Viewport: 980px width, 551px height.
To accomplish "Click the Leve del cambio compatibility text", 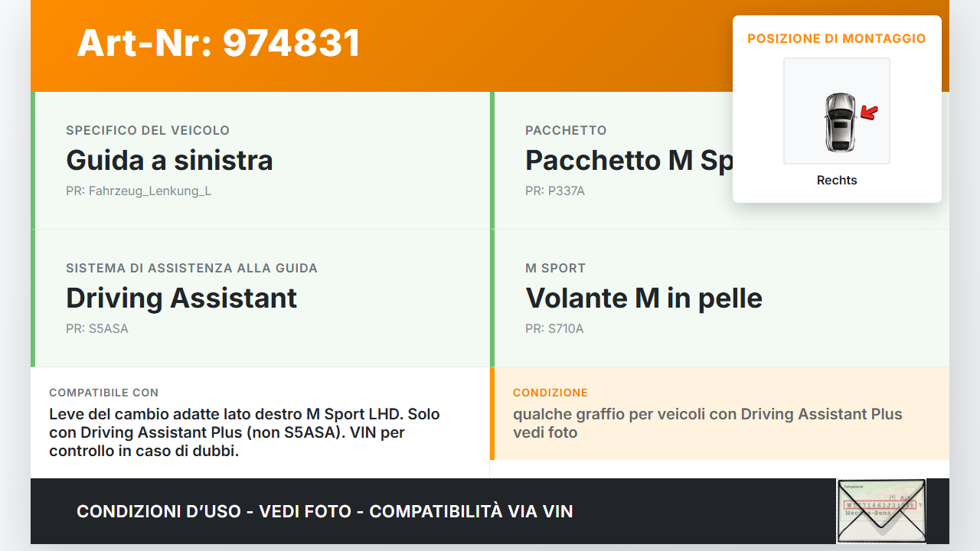I will coord(244,432).
